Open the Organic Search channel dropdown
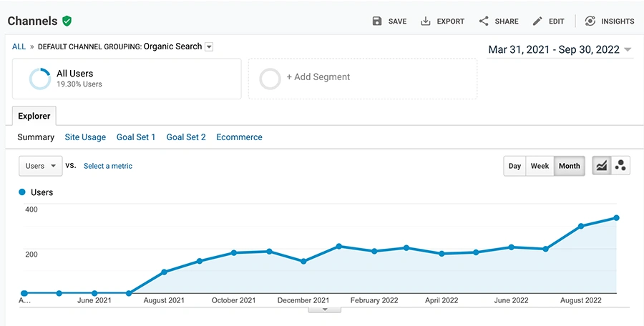This screenshot has height=326, width=644. tap(209, 47)
